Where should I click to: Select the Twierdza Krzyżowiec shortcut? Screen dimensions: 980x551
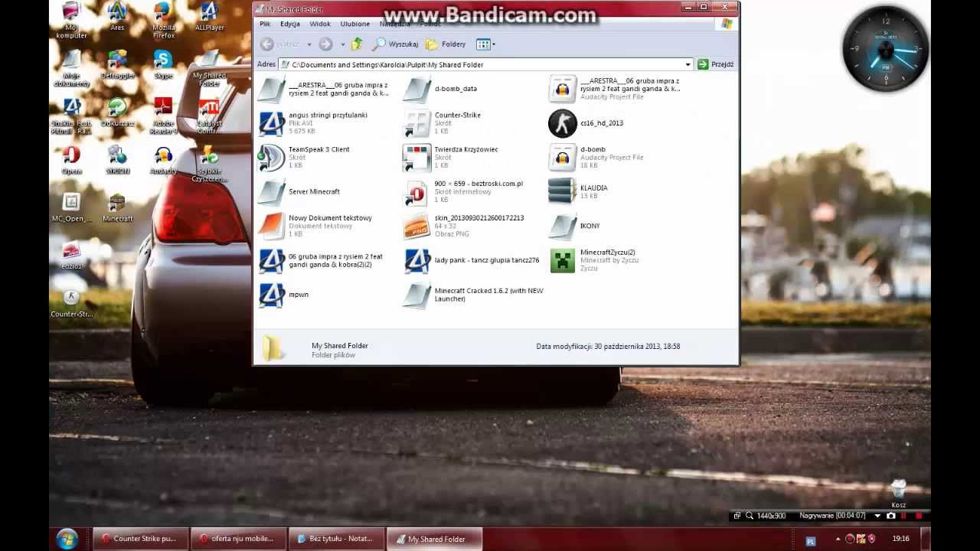coord(451,158)
